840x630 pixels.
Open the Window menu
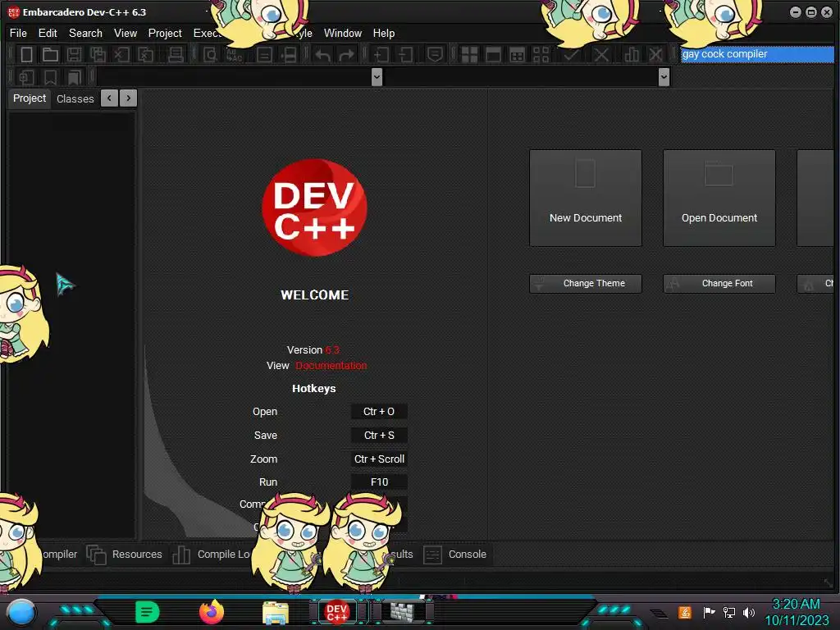click(x=343, y=33)
